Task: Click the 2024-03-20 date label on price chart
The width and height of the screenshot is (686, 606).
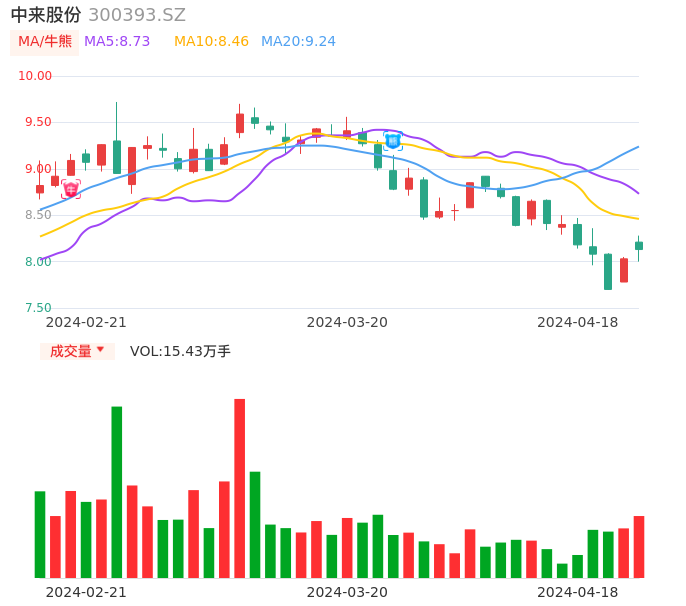Action: [x=347, y=322]
